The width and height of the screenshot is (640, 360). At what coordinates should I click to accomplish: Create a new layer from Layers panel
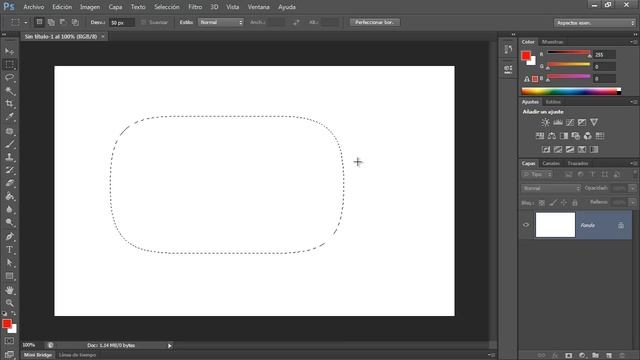coord(609,356)
